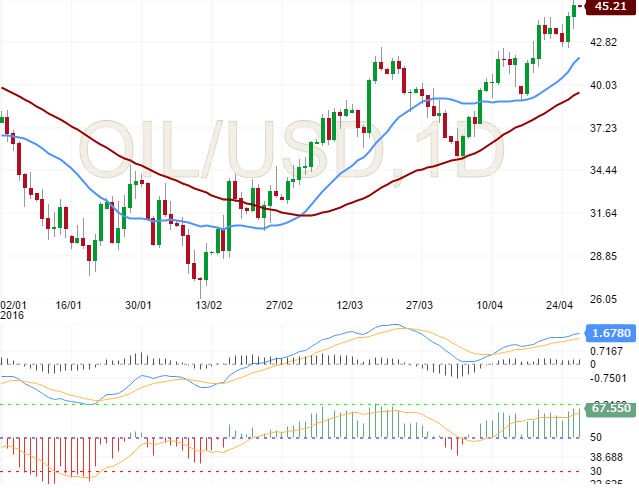639x488 pixels.
Task: Select the 27/02 date marker
Action: click(x=279, y=304)
